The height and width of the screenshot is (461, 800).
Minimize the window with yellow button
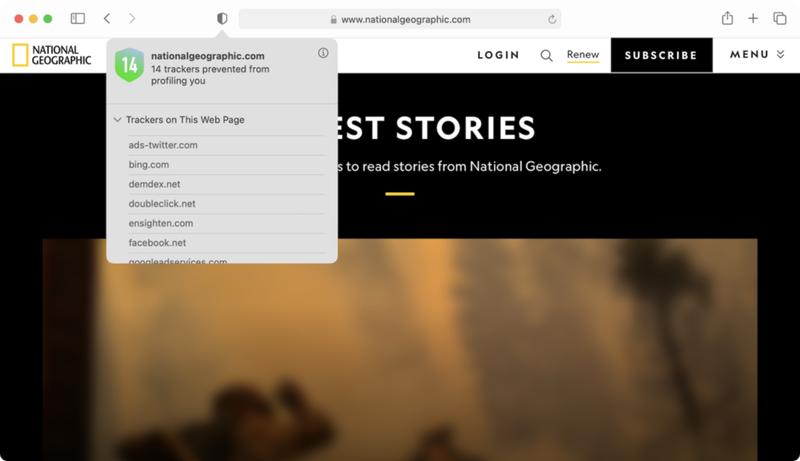(x=33, y=19)
